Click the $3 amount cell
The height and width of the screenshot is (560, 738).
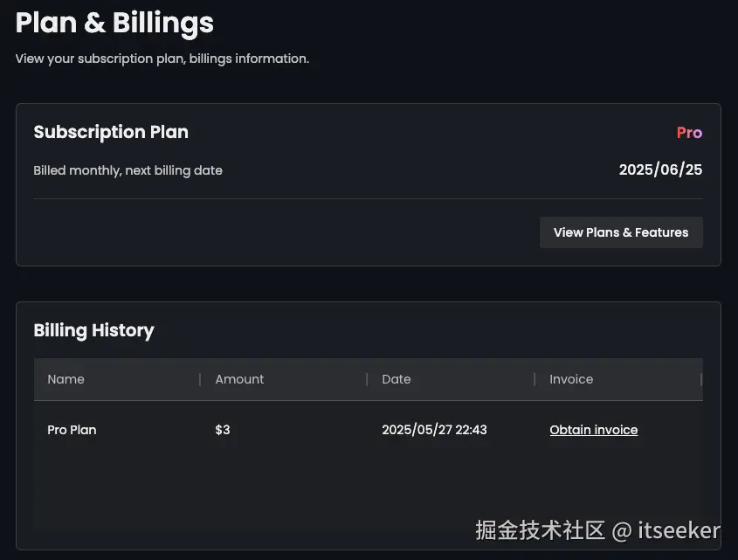pyautogui.click(x=223, y=430)
